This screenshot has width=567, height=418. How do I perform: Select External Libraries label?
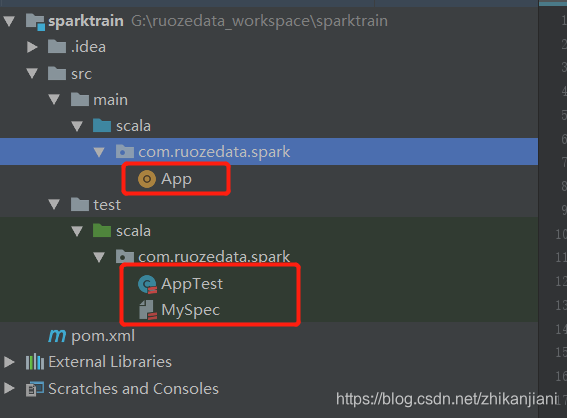110,362
